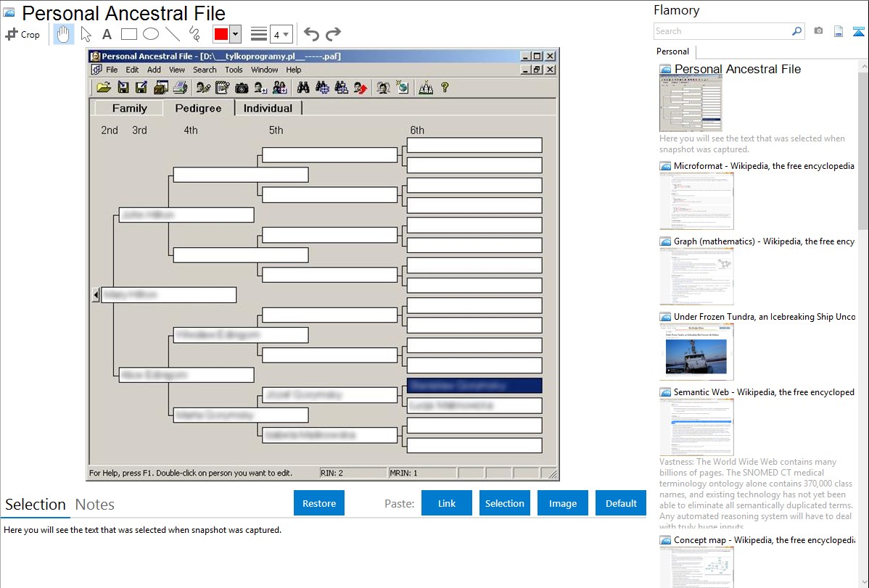Choose the arrow pointer tool
This screenshot has width=869, height=588.
pos(86,34)
